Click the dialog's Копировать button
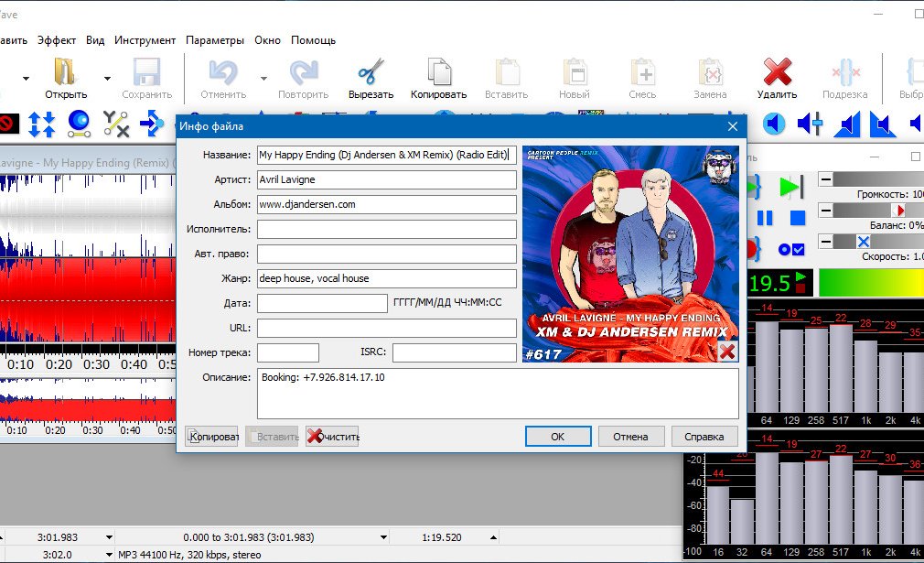The height and width of the screenshot is (563, 924). [211, 437]
